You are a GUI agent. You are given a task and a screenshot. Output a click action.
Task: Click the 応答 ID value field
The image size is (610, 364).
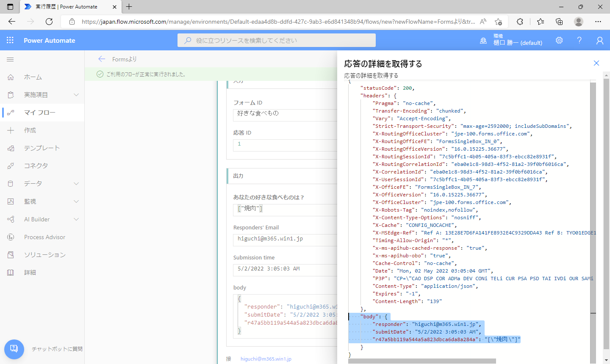tap(285, 145)
